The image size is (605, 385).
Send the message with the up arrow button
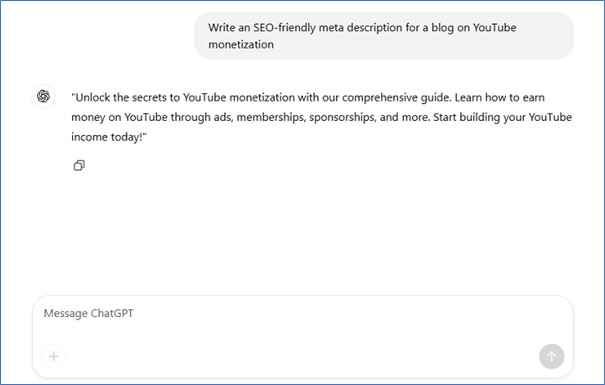click(551, 356)
